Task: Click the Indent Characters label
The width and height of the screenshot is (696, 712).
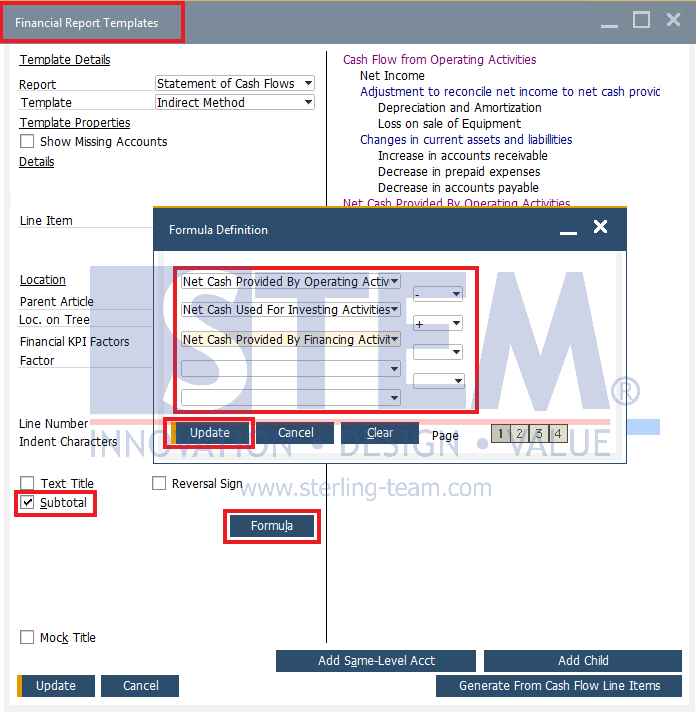Action: click(x=68, y=442)
